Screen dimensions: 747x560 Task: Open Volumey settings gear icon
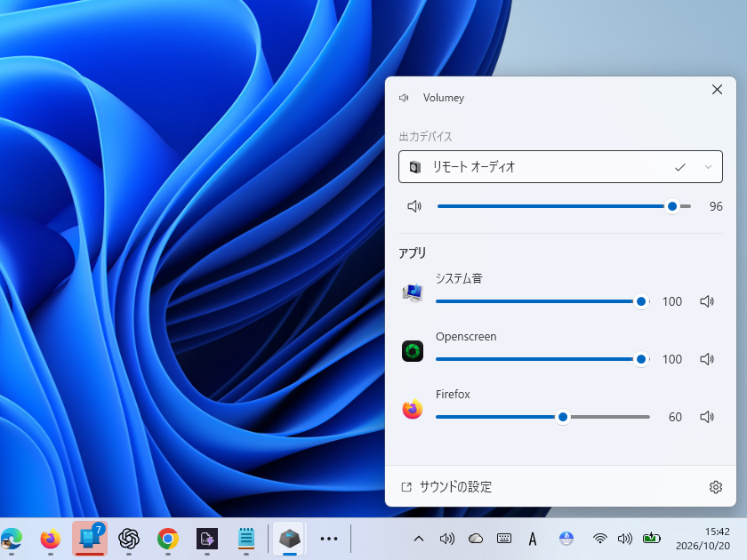[716, 487]
